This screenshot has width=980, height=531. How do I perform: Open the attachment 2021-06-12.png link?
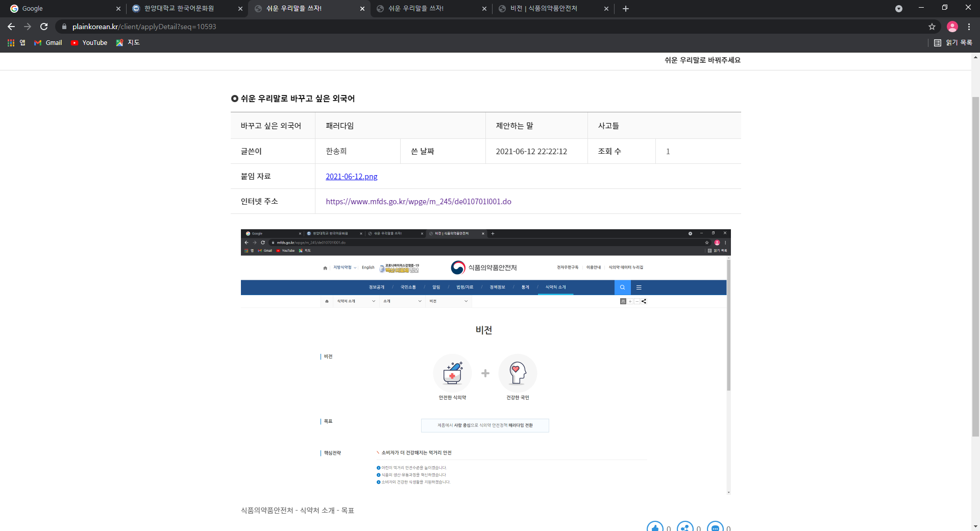point(352,177)
